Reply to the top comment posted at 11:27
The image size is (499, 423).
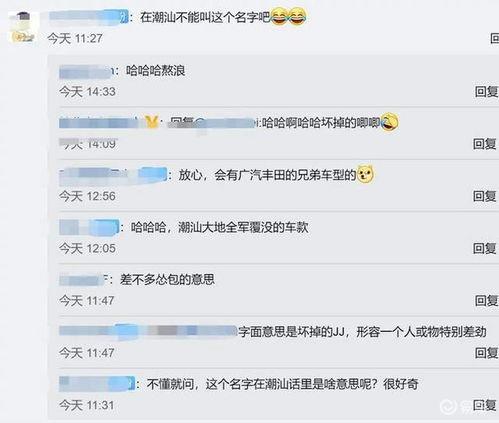tap(495, 38)
